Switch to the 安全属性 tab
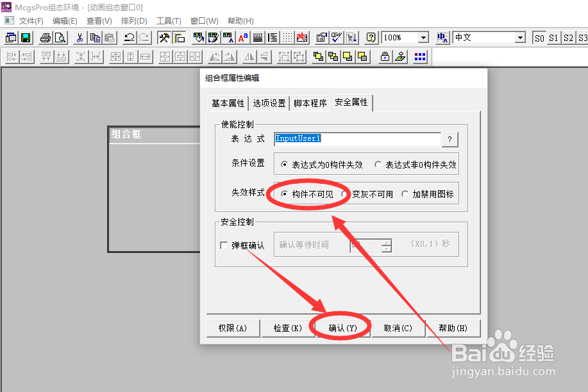Screen dimensions: 588x392 351,102
